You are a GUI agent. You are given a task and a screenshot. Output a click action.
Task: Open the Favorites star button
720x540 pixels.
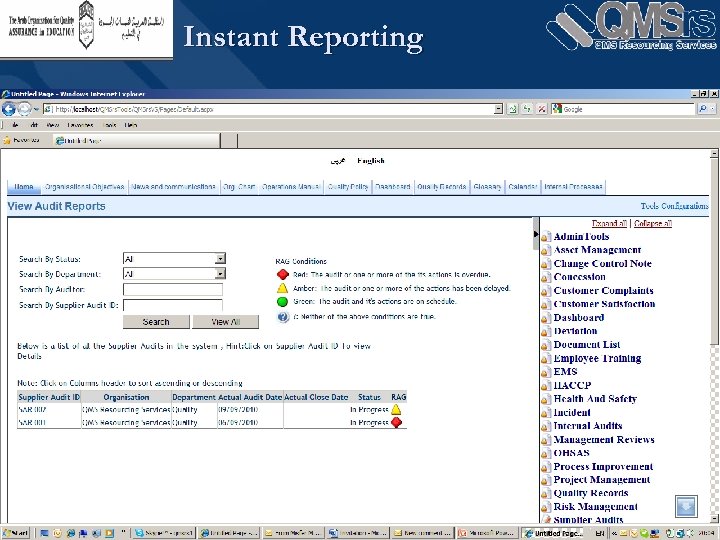click(x=22, y=141)
